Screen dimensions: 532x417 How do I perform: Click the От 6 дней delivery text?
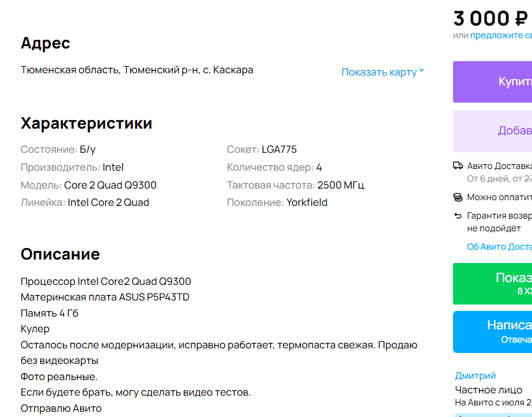pos(499,179)
